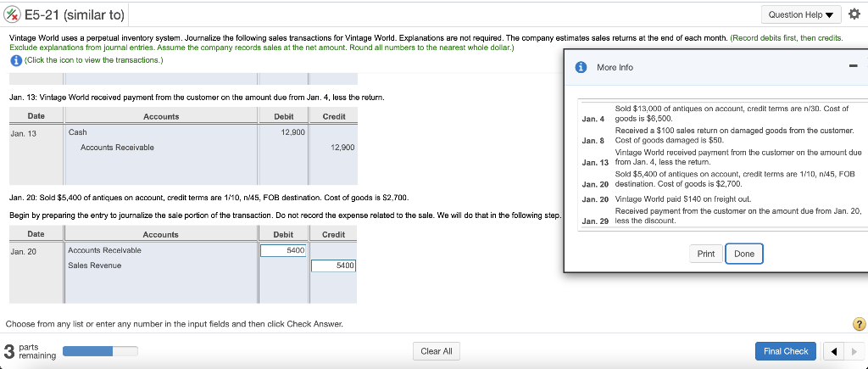Click the Accounts header of Jan. 20 table
The image size is (868, 369).
160,234
